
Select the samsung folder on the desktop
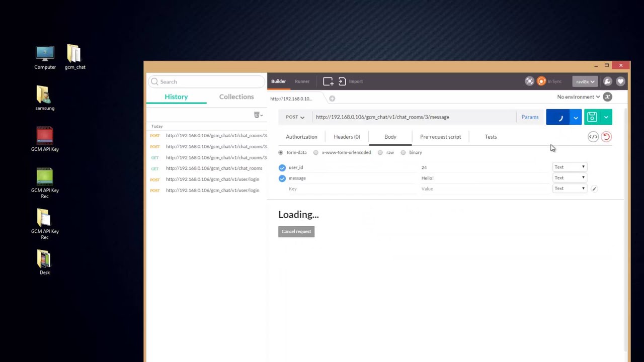[x=45, y=98]
